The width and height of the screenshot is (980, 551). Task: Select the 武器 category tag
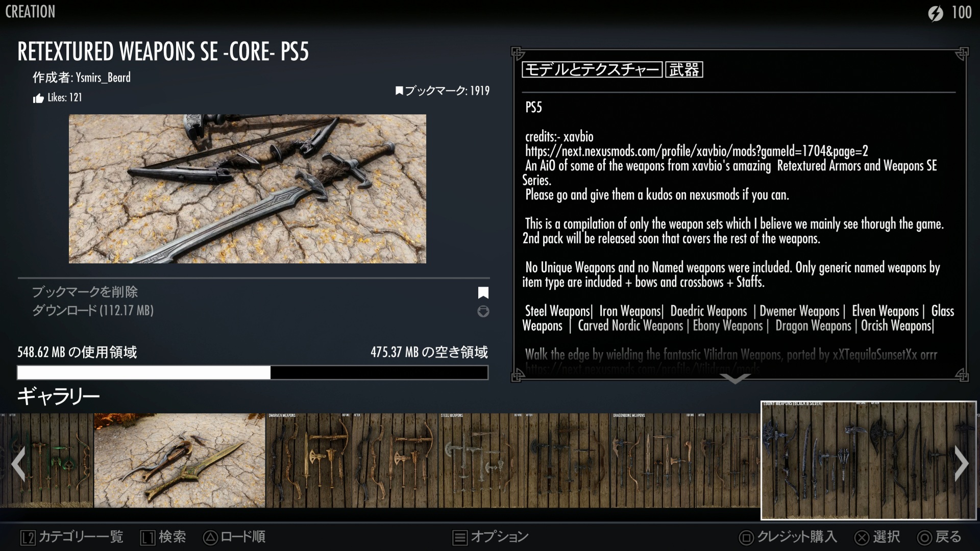[x=684, y=70]
